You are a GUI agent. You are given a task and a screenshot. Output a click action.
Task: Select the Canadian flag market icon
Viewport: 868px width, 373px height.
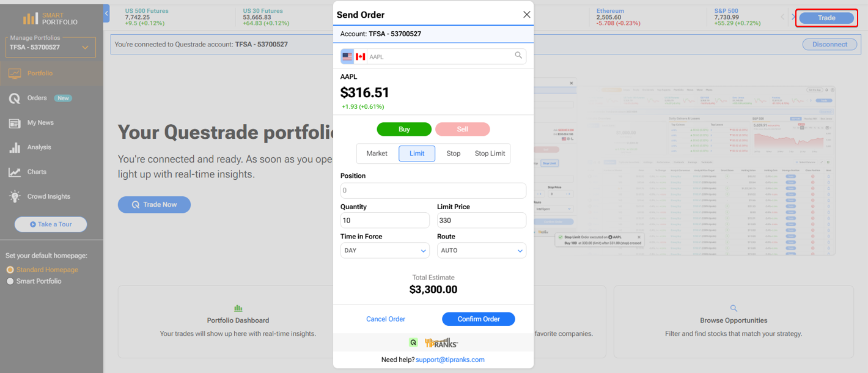(361, 56)
